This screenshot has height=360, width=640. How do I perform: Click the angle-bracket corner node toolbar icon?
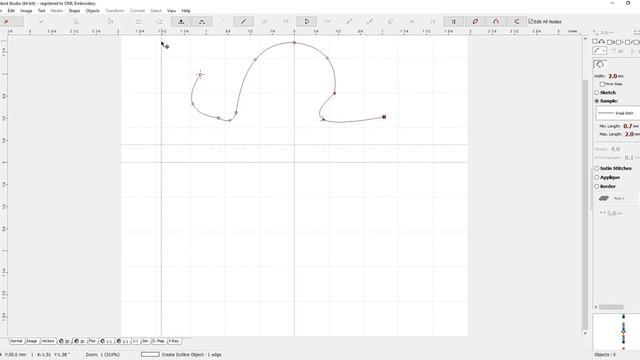[x=516, y=22]
